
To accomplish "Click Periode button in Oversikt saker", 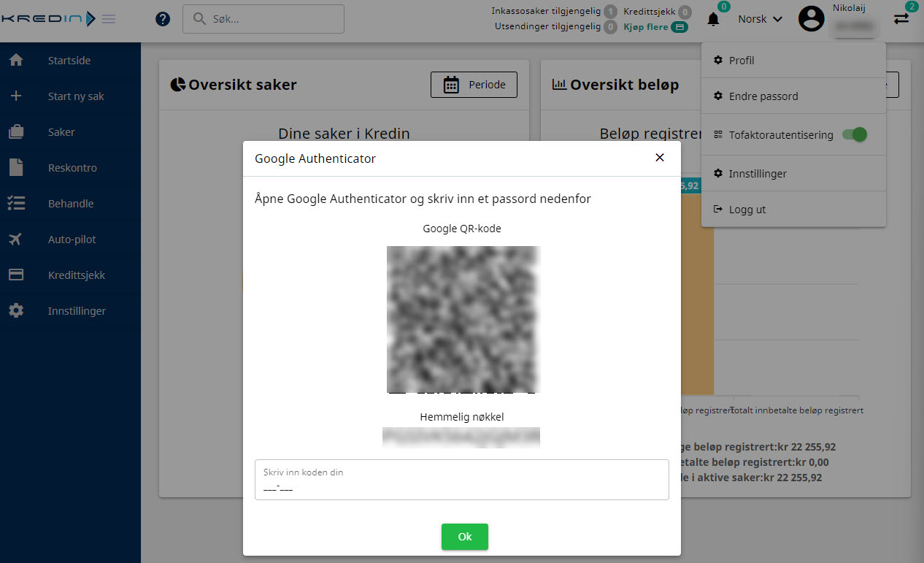I will pyautogui.click(x=474, y=85).
